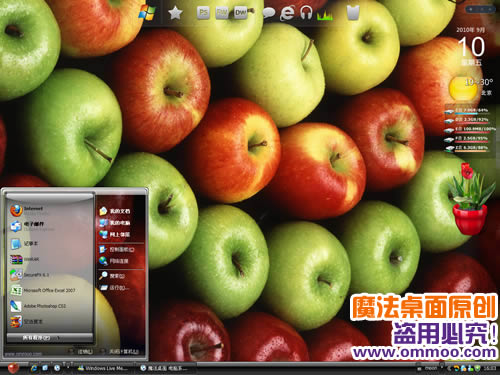Expand All Programs in start menu
The image size is (500, 375).
pos(49,338)
